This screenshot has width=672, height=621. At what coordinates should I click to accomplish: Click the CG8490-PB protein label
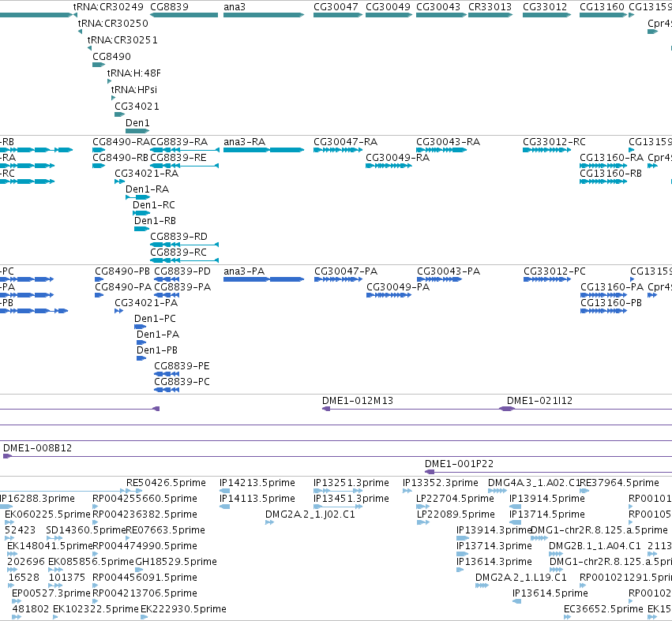pos(122,271)
